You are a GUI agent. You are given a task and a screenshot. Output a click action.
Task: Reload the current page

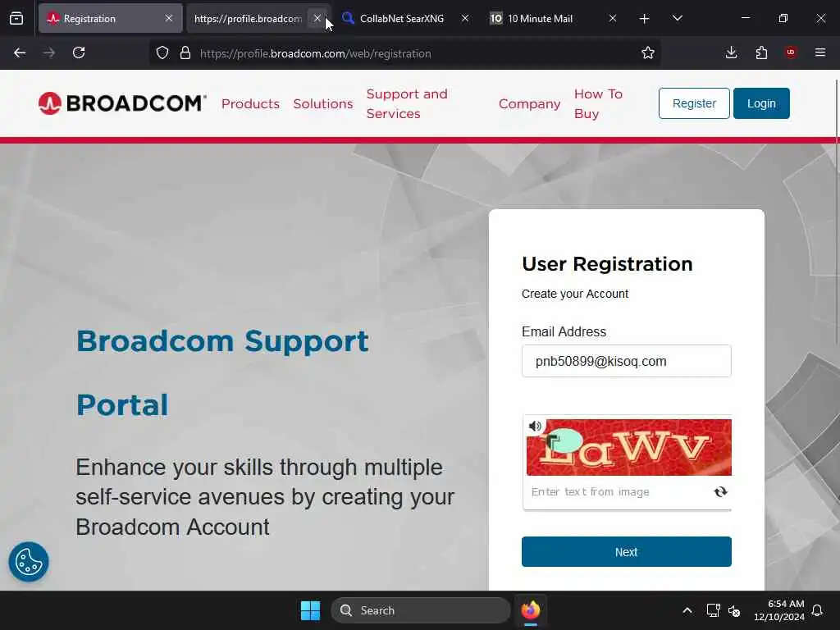pyautogui.click(x=79, y=52)
